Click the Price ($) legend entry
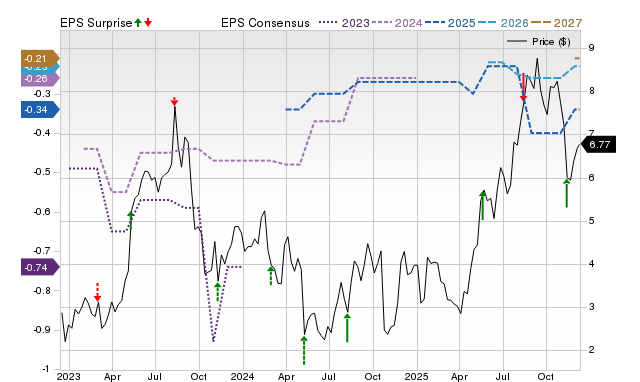 538,42
